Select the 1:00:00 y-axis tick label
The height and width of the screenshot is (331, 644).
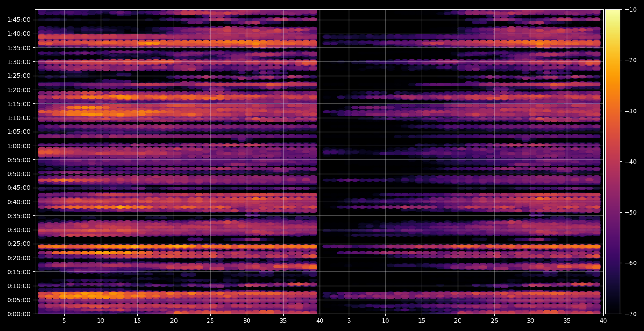(x=19, y=146)
